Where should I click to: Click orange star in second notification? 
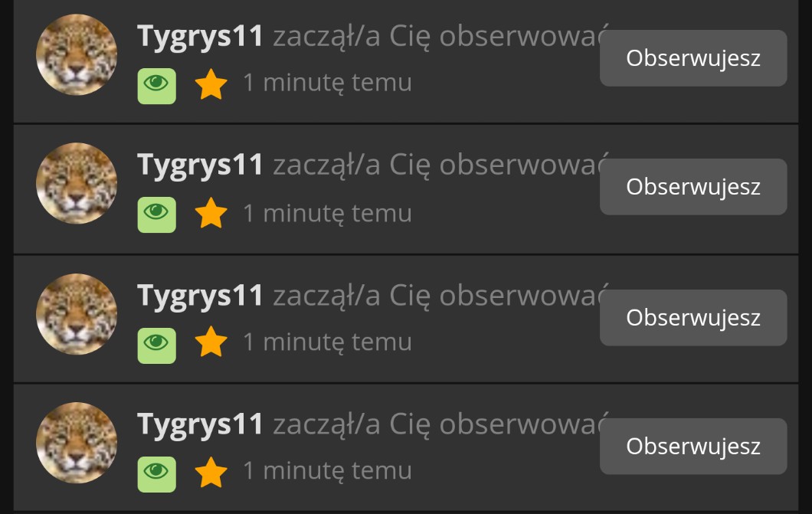coord(211,213)
